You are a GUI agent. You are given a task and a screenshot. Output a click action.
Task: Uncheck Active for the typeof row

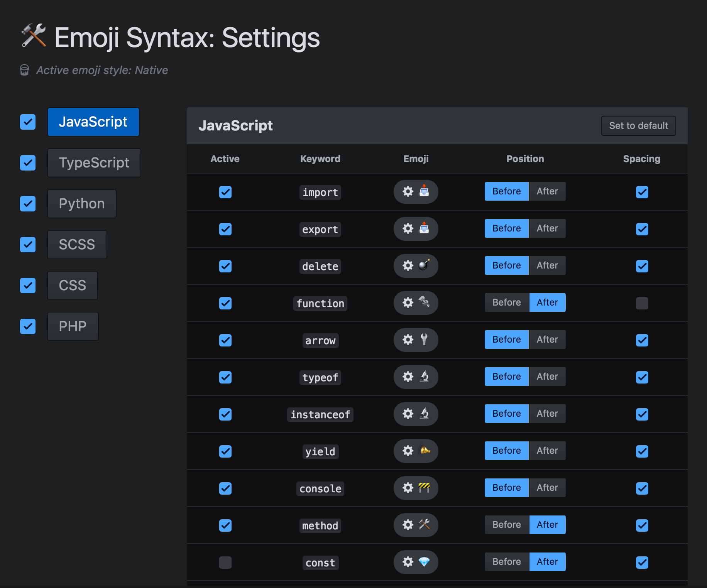[x=225, y=377]
